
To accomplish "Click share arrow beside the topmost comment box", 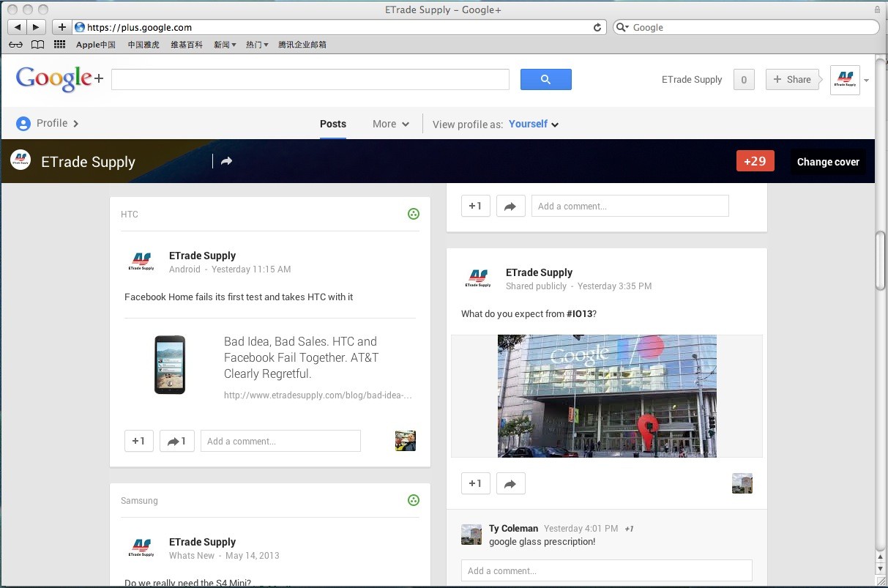I will (x=510, y=206).
